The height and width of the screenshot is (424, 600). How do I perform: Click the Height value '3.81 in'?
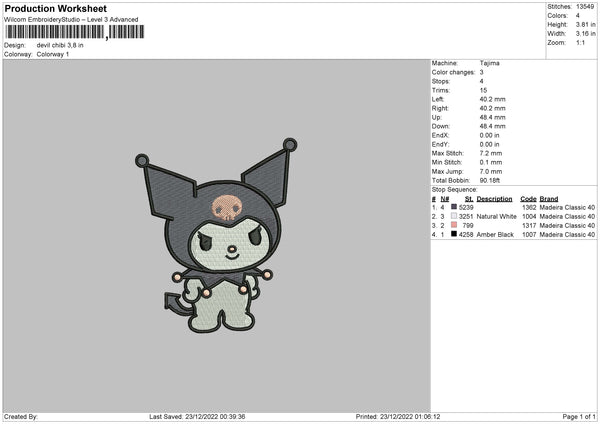[x=585, y=24]
